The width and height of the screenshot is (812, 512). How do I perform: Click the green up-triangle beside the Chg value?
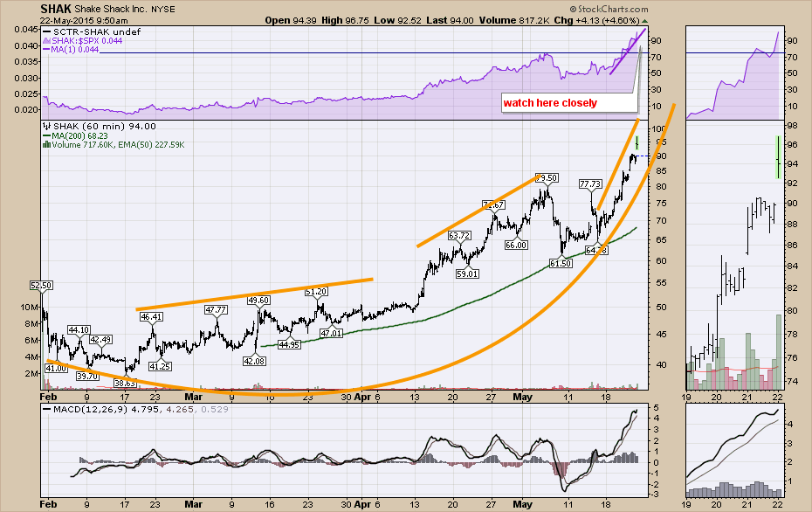pyautogui.click(x=644, y=21)
